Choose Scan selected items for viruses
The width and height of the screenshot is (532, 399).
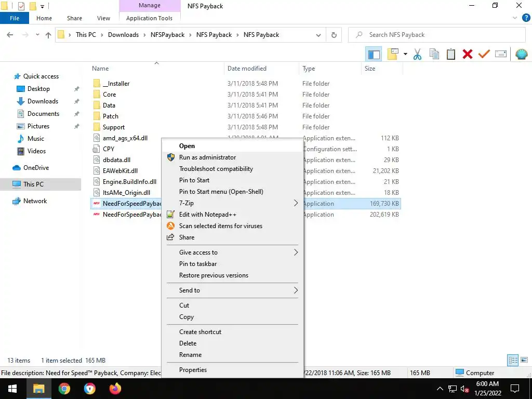point(233,226)
